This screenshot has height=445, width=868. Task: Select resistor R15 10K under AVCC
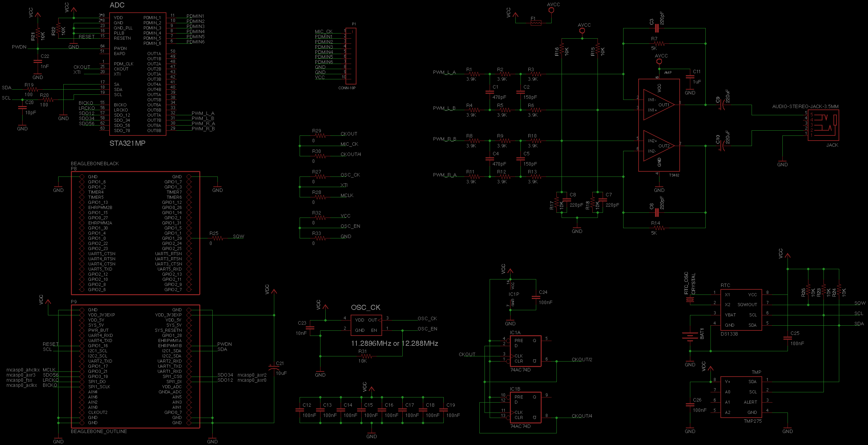pos(597,49)
